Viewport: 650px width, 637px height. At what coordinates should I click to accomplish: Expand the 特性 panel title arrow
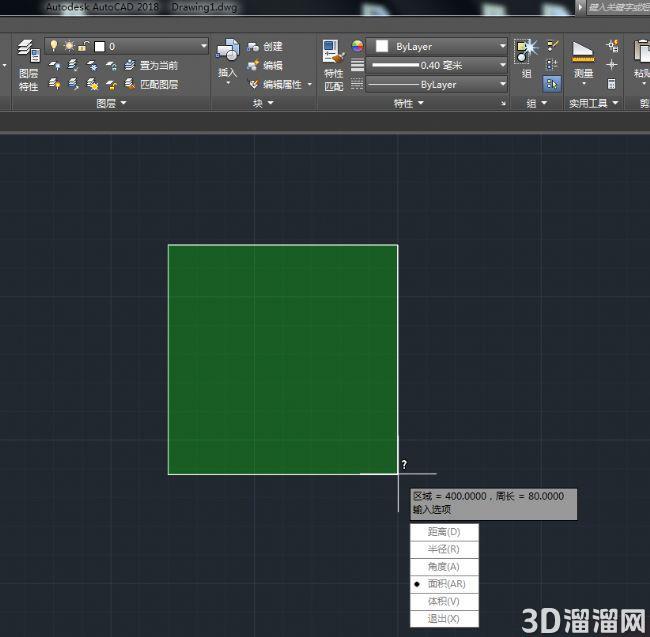421,103
